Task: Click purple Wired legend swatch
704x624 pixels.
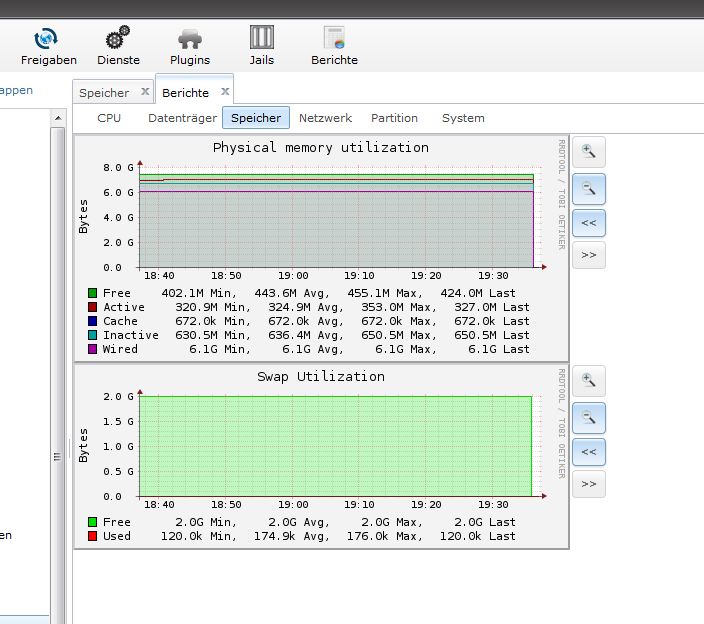Action: tap(92, 349)
